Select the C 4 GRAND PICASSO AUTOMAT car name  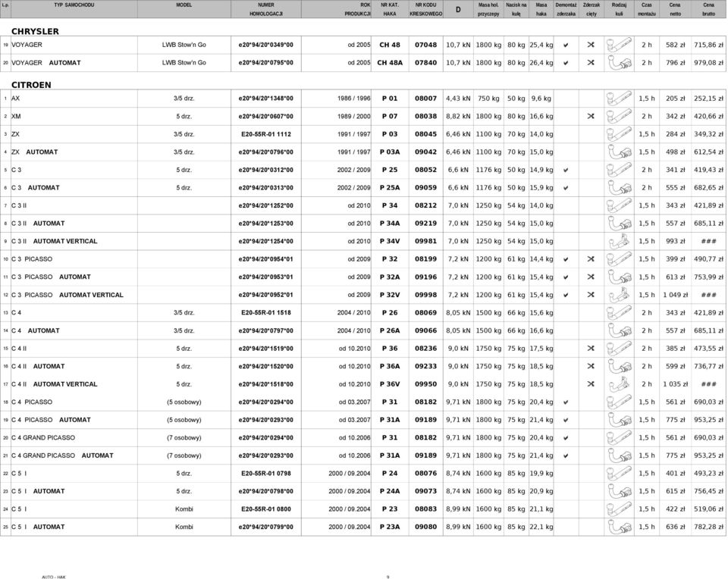click(x=62, y=455)
